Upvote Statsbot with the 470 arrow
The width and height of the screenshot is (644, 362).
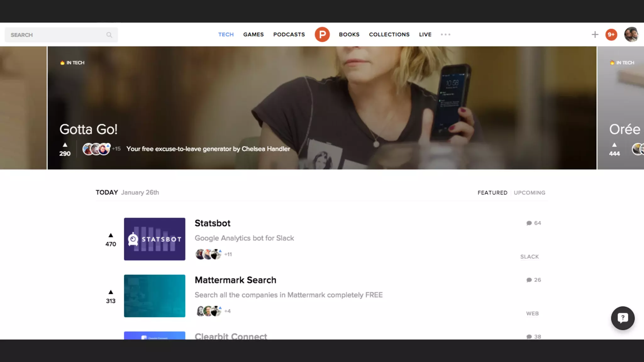click(x=111, y=236)
